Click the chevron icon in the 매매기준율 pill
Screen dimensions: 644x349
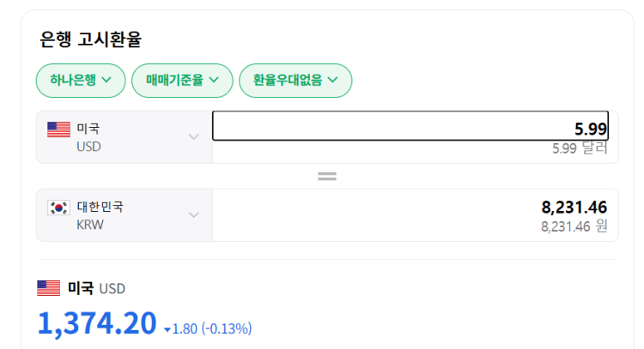tap(214, 80)
